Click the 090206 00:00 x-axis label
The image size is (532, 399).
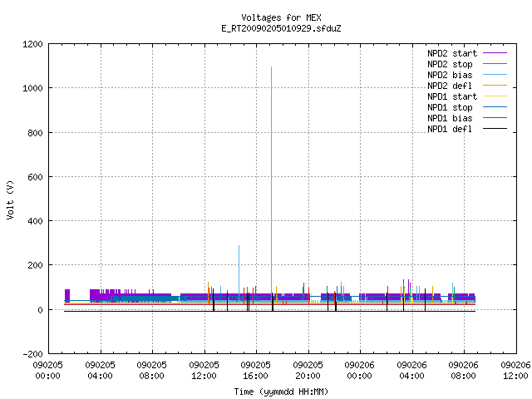click(359, 371)
